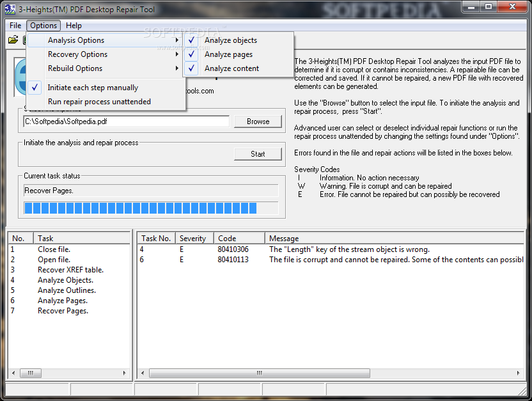Select the 'Open file.' task row
This screenshot has width=532, height=401.
tap(69, 260)
